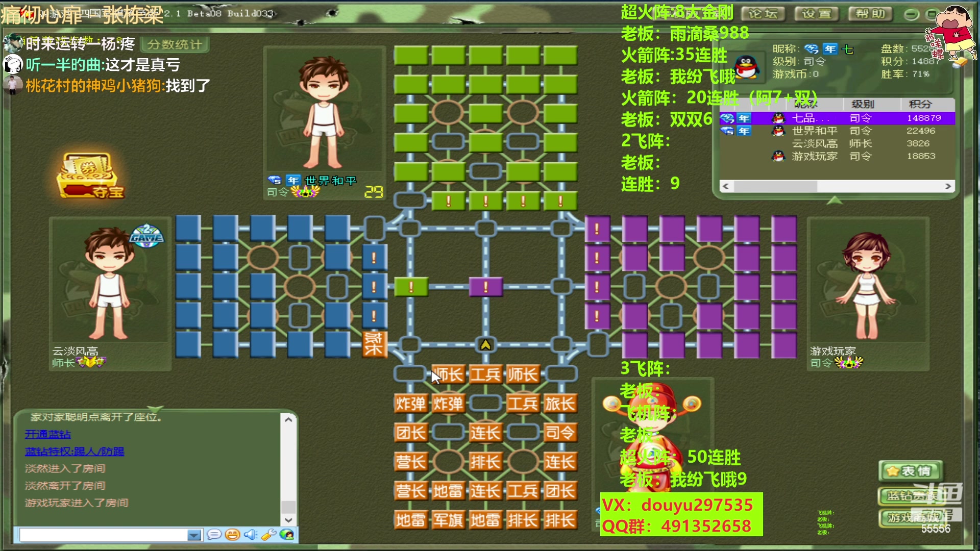Click the globe friend icon in chat bar

point(287,534)
